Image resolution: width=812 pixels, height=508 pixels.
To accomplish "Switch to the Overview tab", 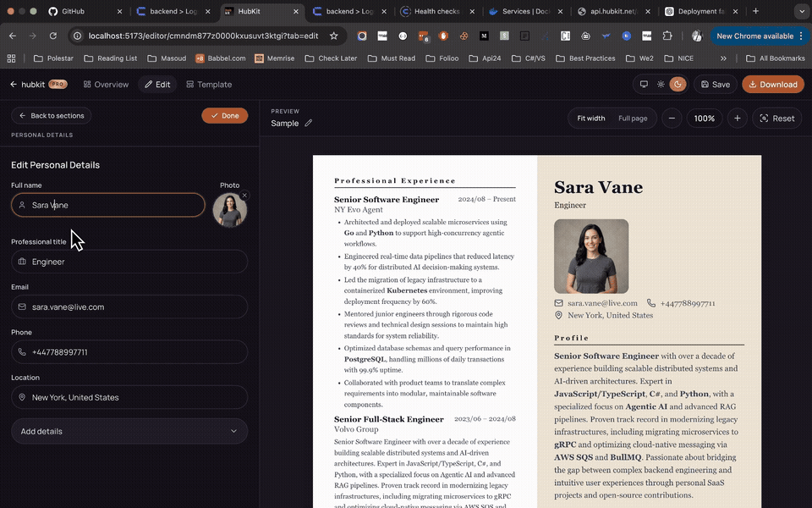I will (x=106, y=85).
